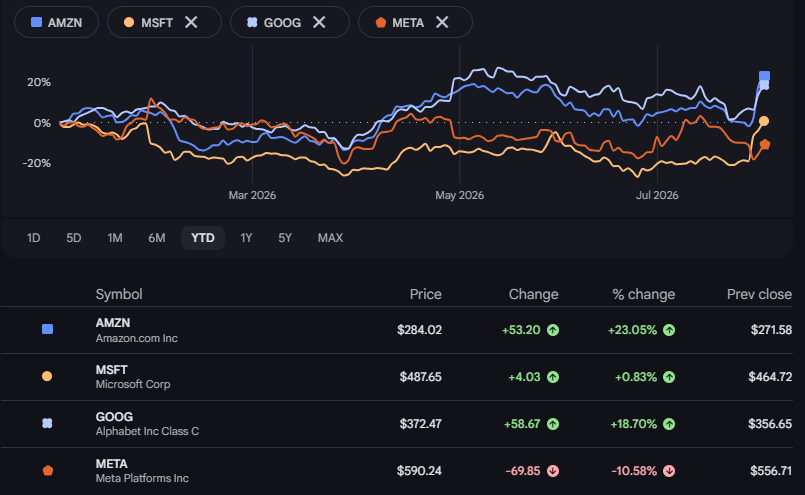Click the % change column header

point(644,294)
